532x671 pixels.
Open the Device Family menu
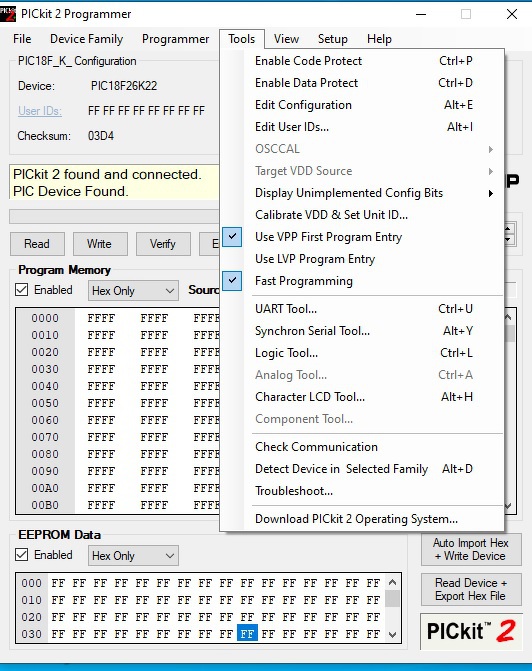pos(86,39)
